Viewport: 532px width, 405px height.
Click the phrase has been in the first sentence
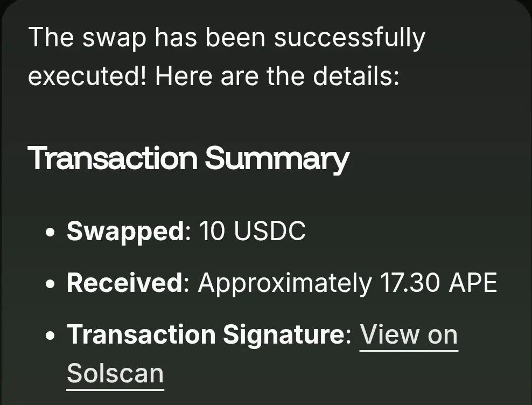click(210, 37)
